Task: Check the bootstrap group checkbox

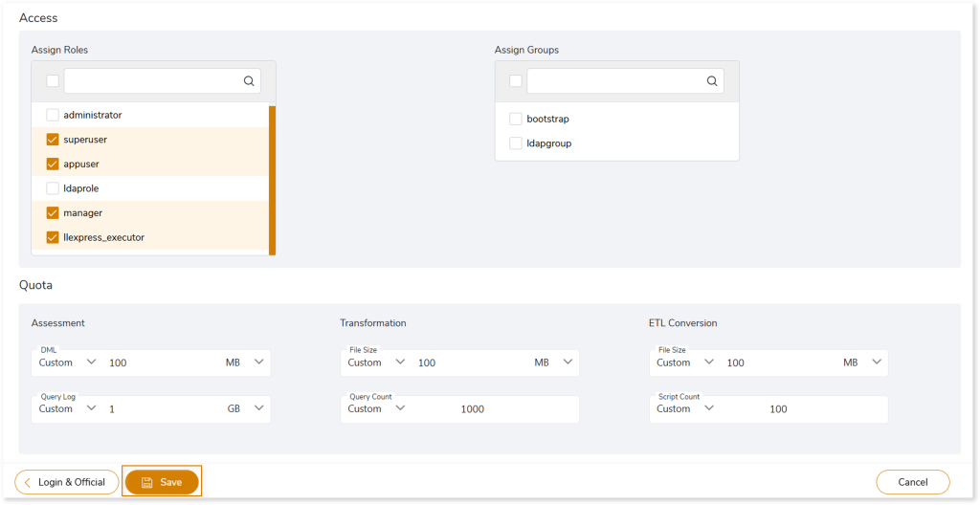Action: coord(516,119)
